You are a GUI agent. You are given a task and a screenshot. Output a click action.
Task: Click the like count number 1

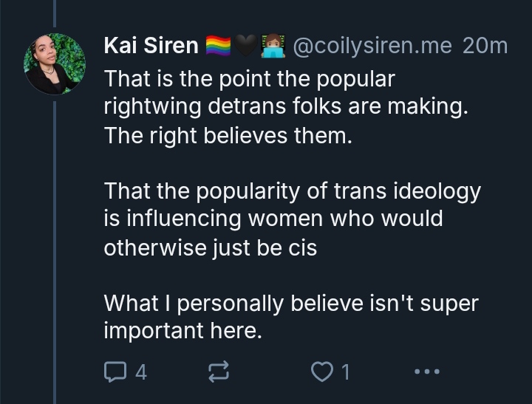[344, 372]
